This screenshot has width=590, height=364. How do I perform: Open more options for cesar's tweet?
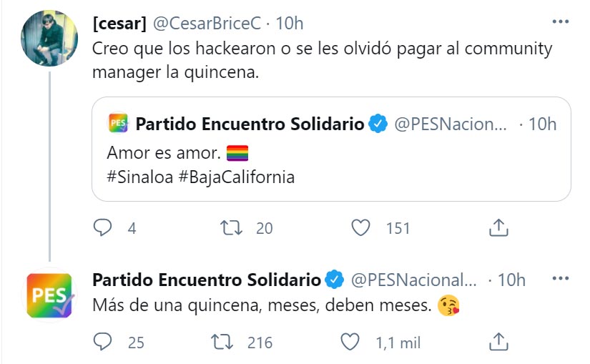pos(560,23)
